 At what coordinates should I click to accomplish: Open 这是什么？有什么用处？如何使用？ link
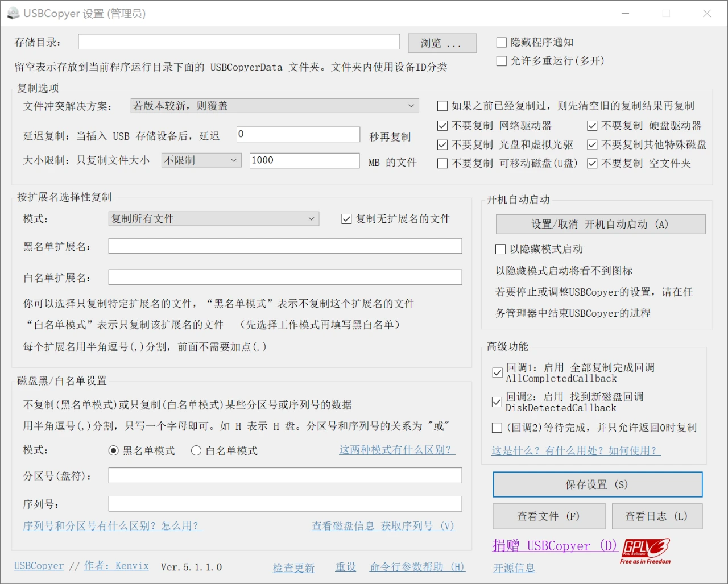576,450
